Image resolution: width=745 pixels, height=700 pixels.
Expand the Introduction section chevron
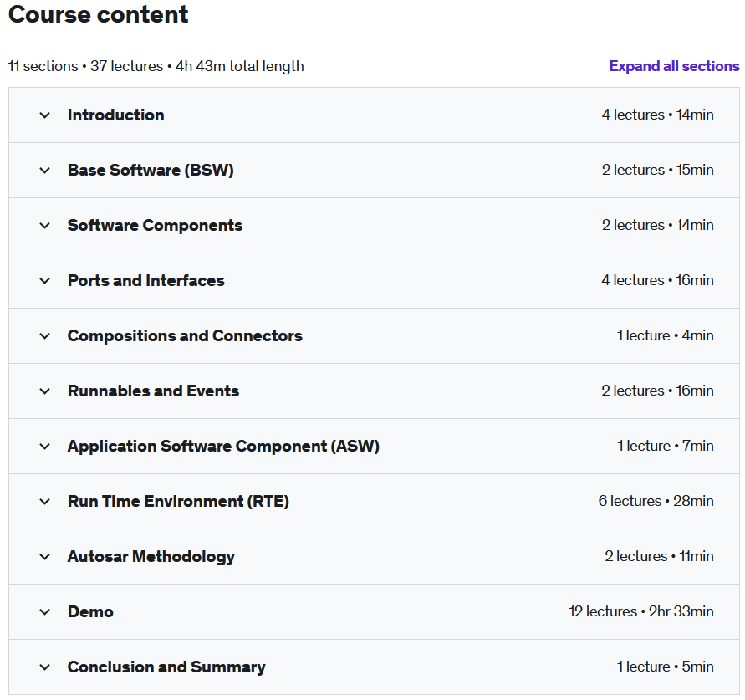[44, 115]
